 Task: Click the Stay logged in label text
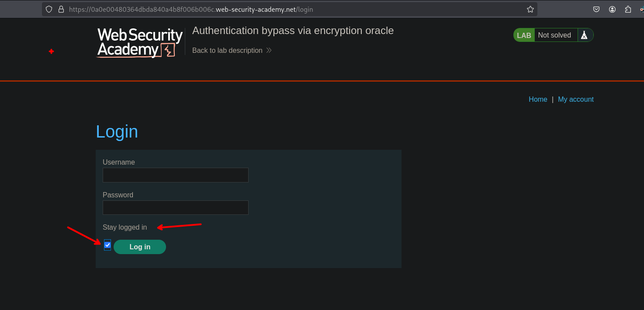point(125,227)
